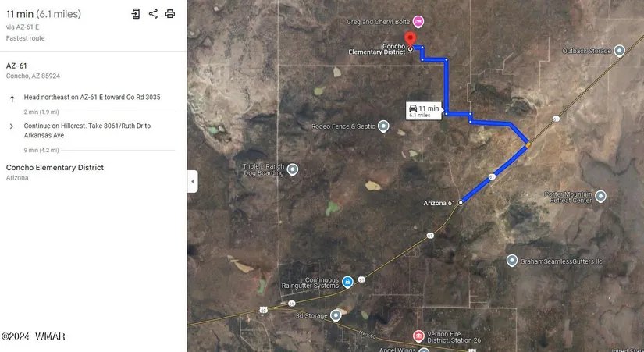
Task: Open Concho Elementary District destination in panel
Action: 55,168
